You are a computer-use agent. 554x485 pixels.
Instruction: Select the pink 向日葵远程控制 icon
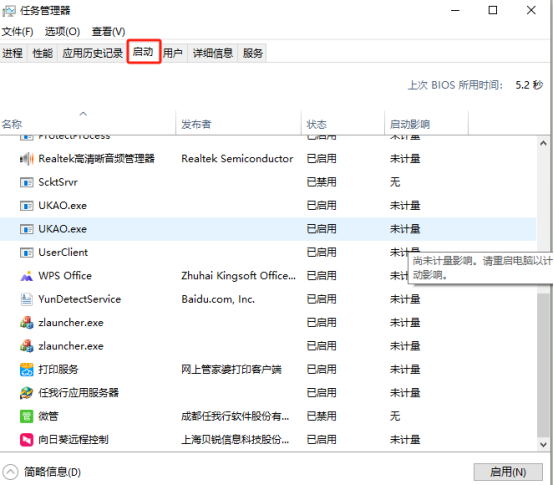(26, 440)
